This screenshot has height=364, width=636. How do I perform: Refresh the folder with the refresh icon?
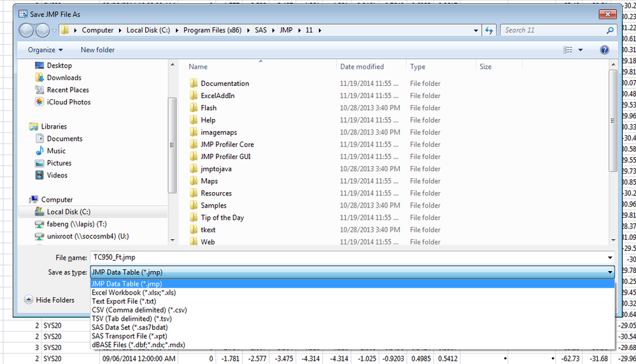[489, 31]
